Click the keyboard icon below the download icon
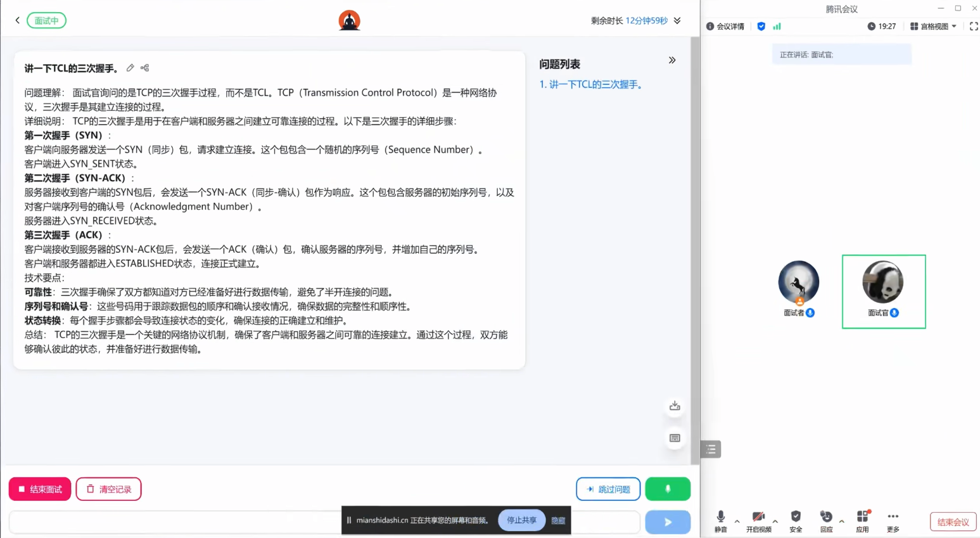Screen dimensions: 980x538 coord(674,438)
